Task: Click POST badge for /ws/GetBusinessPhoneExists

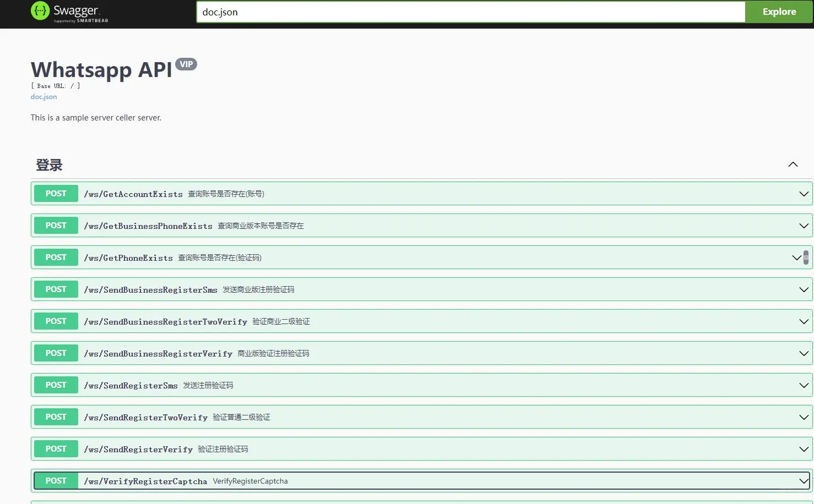Action: coord(56,226)
